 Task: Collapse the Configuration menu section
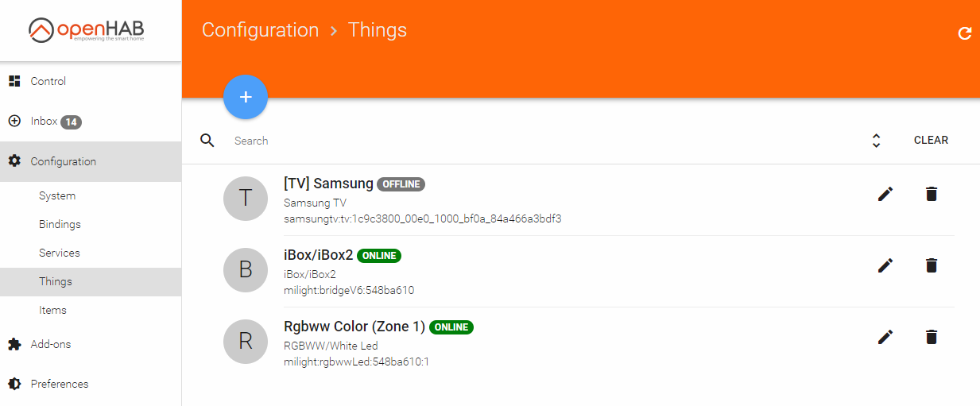pyautogui.click(x=91, y=161)
